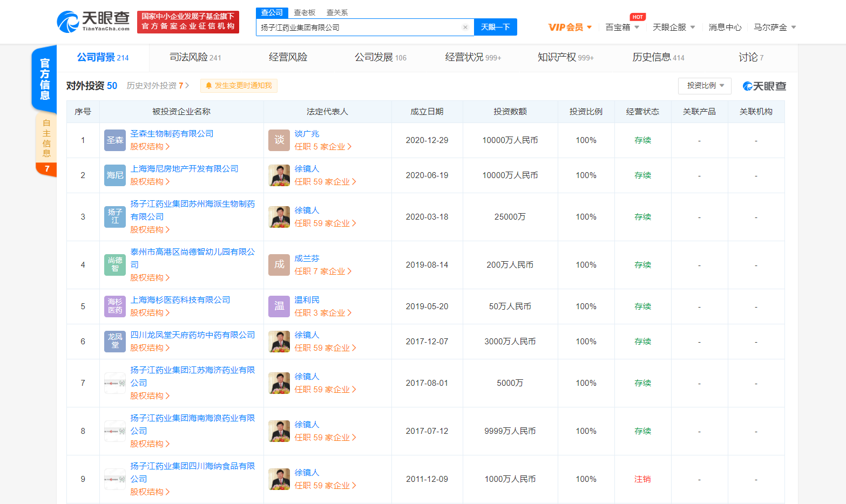The width and height of the screenshot is (846, 504).
Task: Expand the 天眼企服 dropdown menu
Action: [674, 27]
